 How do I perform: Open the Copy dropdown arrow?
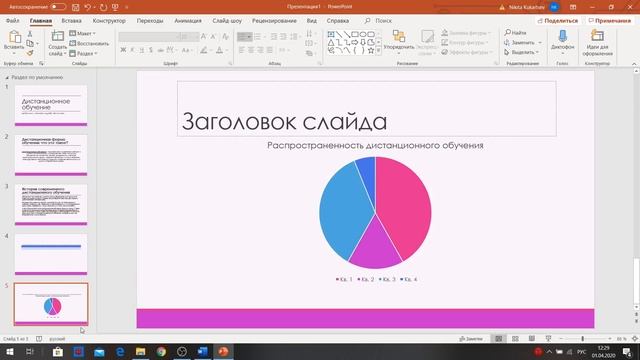tap(37, 43)
